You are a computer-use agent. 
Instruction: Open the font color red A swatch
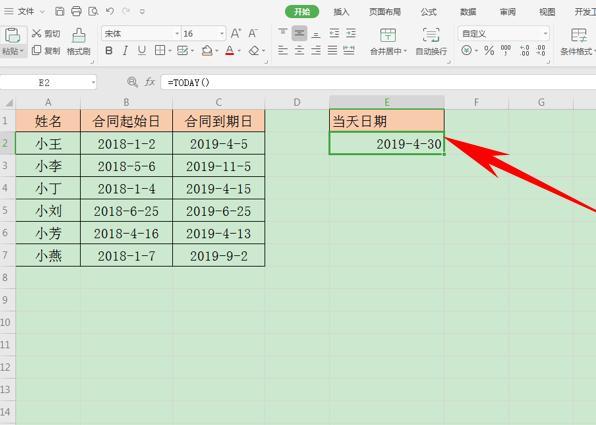click(230, 50)
